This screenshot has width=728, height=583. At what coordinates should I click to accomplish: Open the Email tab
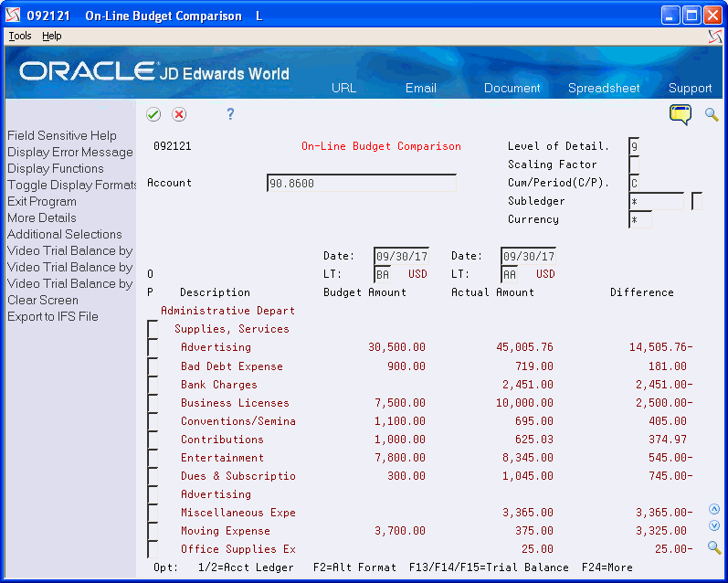421,88
